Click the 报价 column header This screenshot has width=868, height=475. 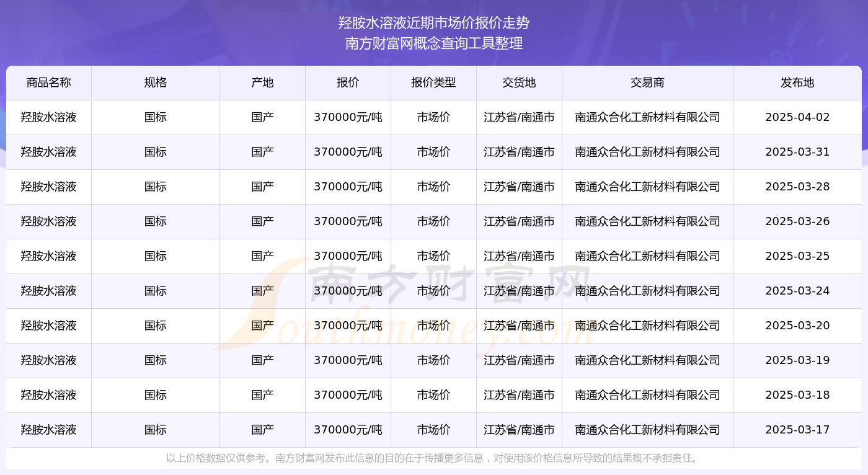(348, 82)
